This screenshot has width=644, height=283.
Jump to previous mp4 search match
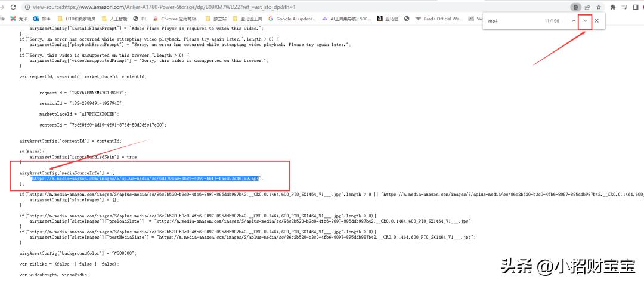point(574,20)
